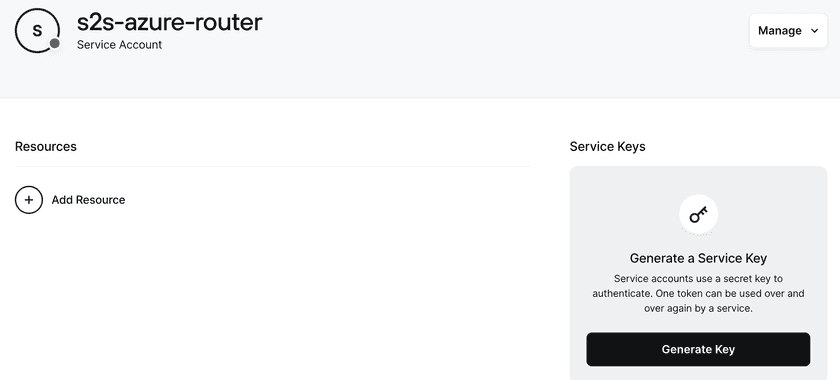Click the 'Service accounts use a secret key' line
Viewport: 840px width, 380px height.
pos(698,279)
